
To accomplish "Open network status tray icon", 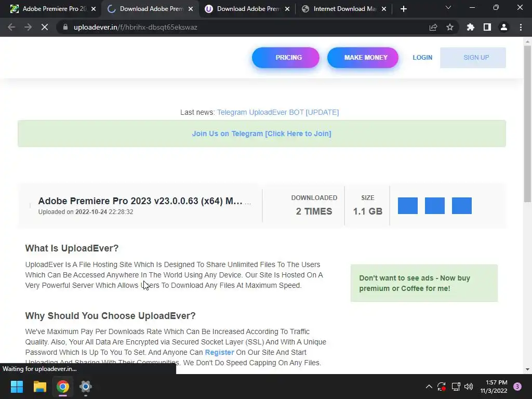I will coord(456,387).
